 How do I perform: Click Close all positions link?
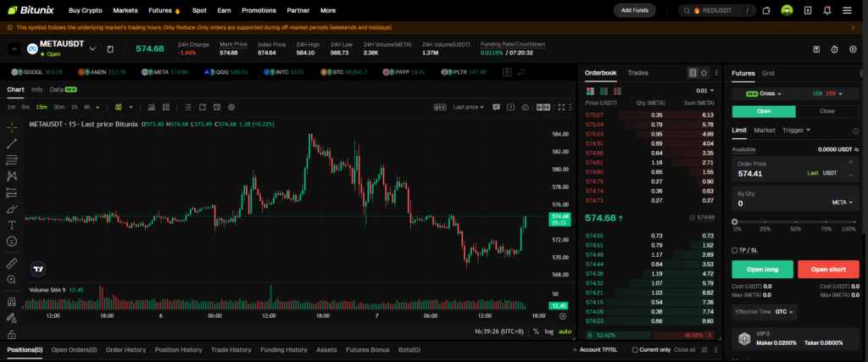684,350
